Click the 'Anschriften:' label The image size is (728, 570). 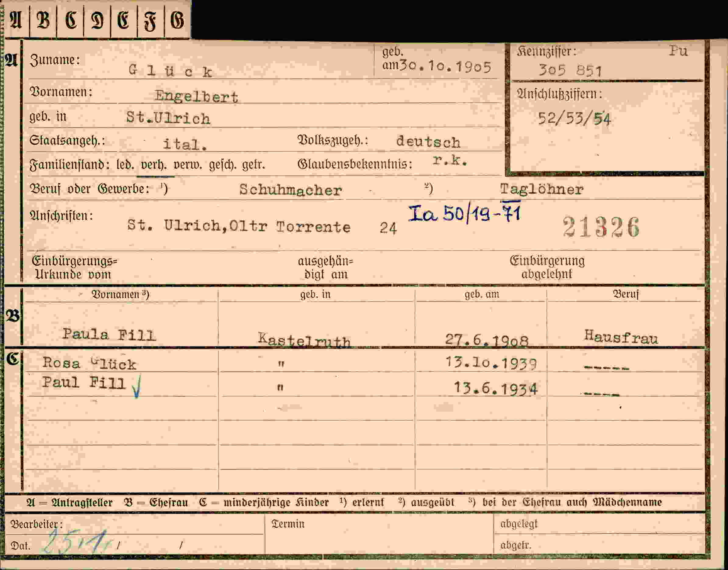point(62,216)
